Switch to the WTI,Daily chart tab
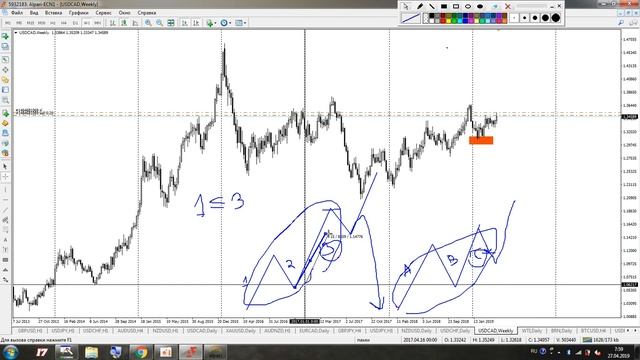 click(532, 331)
